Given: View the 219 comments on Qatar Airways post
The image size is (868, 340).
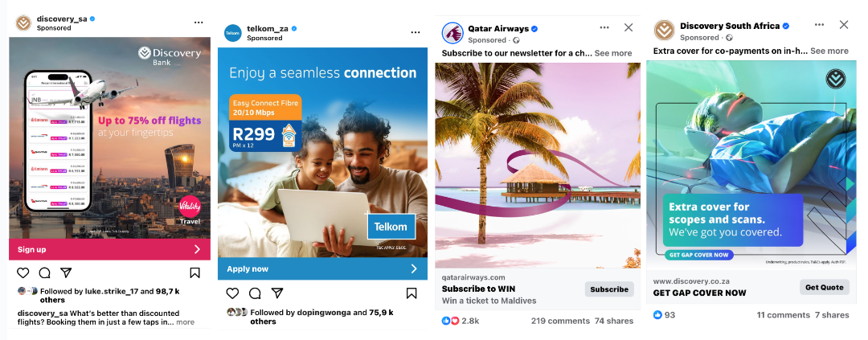Looking at the screenshot, I should (x=560, y=321).
